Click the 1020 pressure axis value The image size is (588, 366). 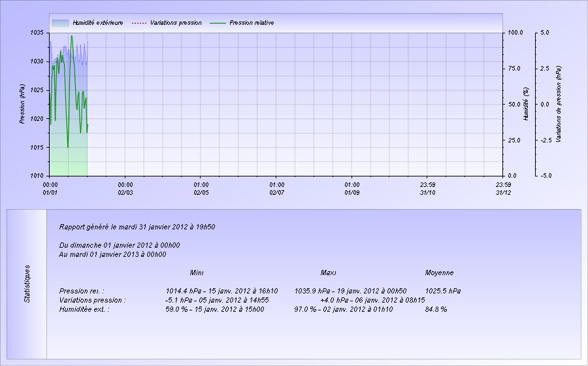click(x=37, y=119)
